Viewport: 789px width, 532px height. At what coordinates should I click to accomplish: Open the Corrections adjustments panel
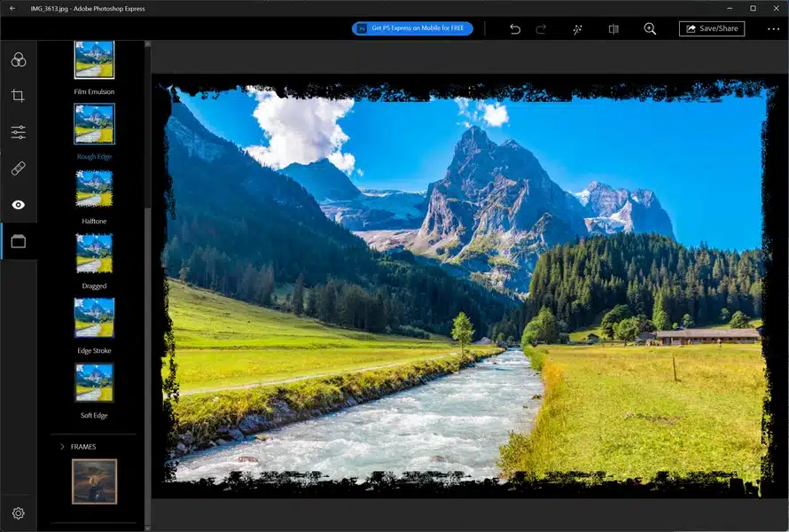[18, 131]
